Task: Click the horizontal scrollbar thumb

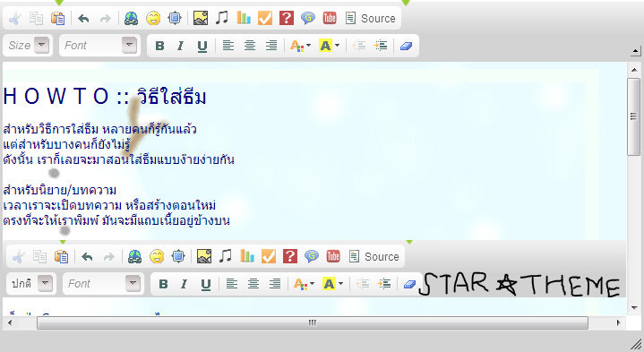Action: point(313,322)
